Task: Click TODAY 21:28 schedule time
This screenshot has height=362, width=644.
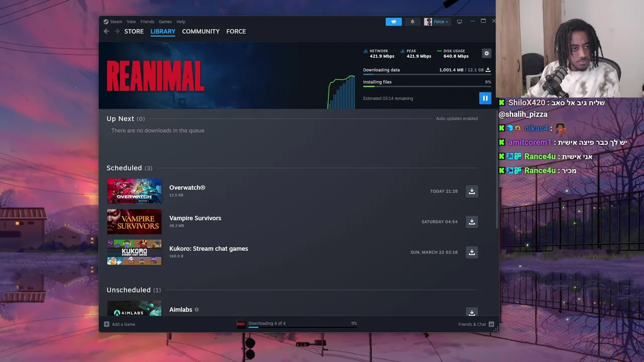Action: pos(444,191)
